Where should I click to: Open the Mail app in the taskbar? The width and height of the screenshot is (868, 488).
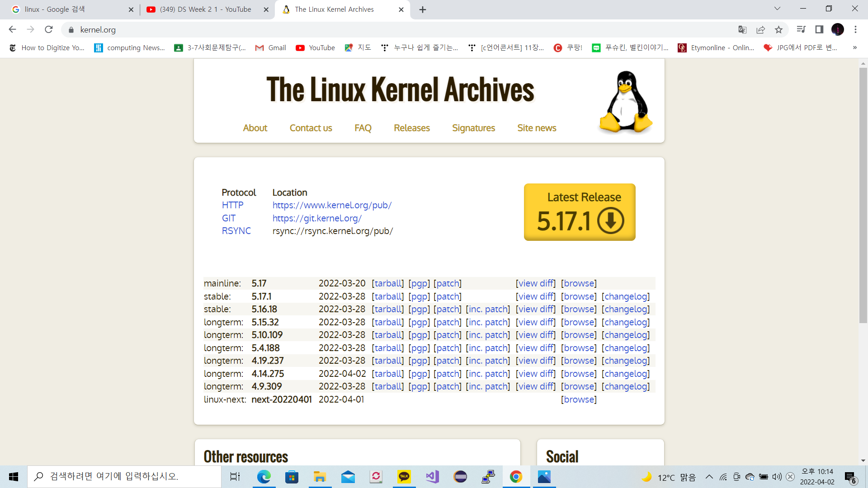pos(348,477)
